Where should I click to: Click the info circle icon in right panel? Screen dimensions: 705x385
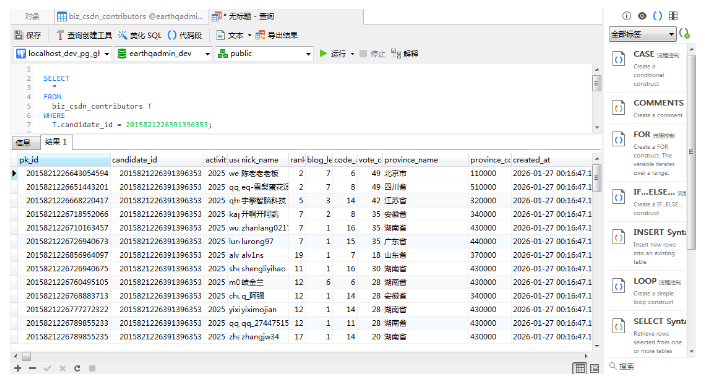[x=626, y=16]
